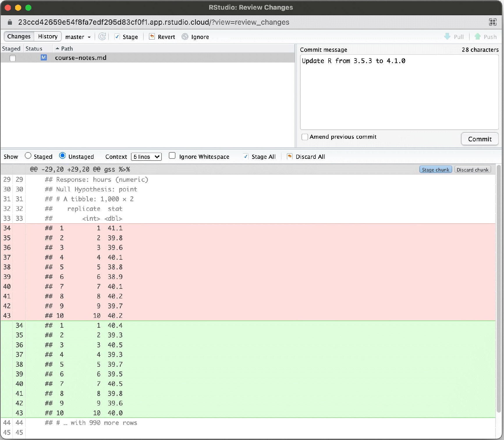Image resolution: width=504 pixels, height=440 pixels.
Task: Open the master branch dropdown
Action: tap(78, 37)
